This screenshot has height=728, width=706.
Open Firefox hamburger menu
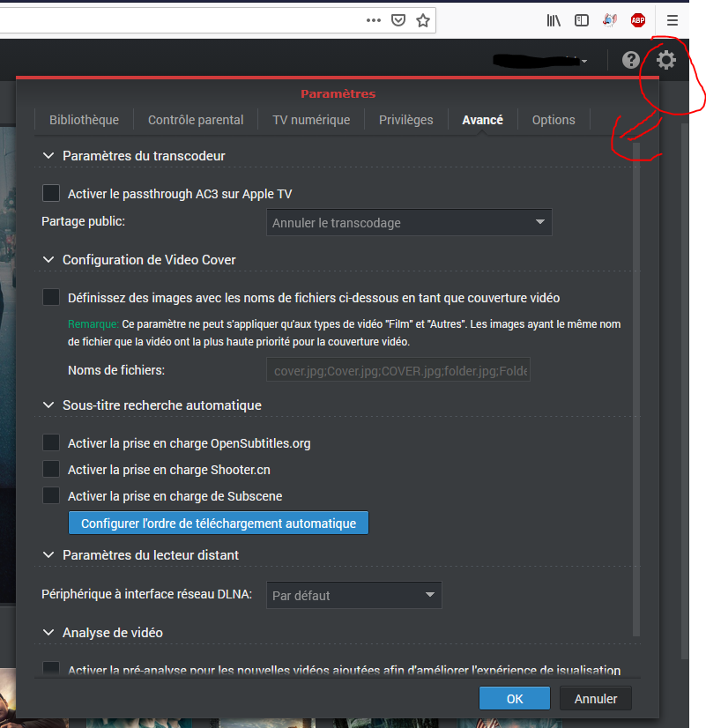(x=673, y=20)
